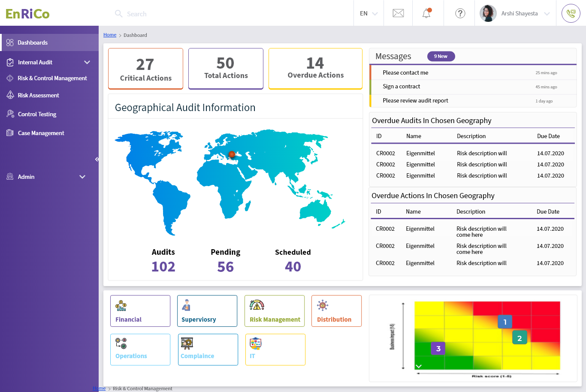Screen dimensions: 586x392
Task: Open the Internal Audit section icon
Action: [x=9, y=62]
